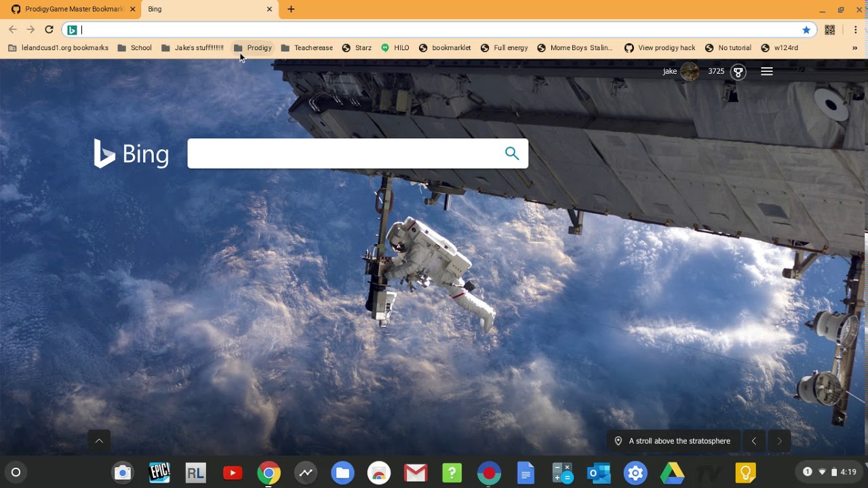Open the School bookmarks folder

click(134, 48)
